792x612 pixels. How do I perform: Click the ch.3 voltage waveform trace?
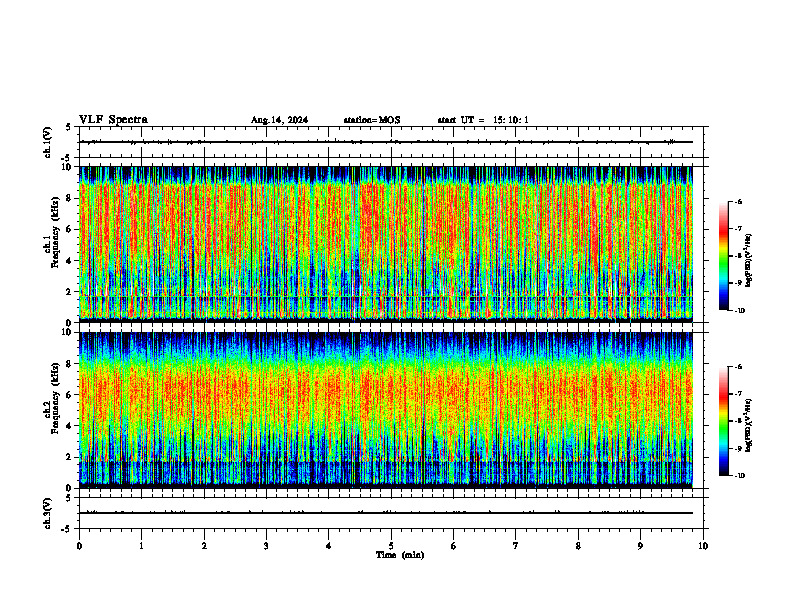(x=386, y=513)
